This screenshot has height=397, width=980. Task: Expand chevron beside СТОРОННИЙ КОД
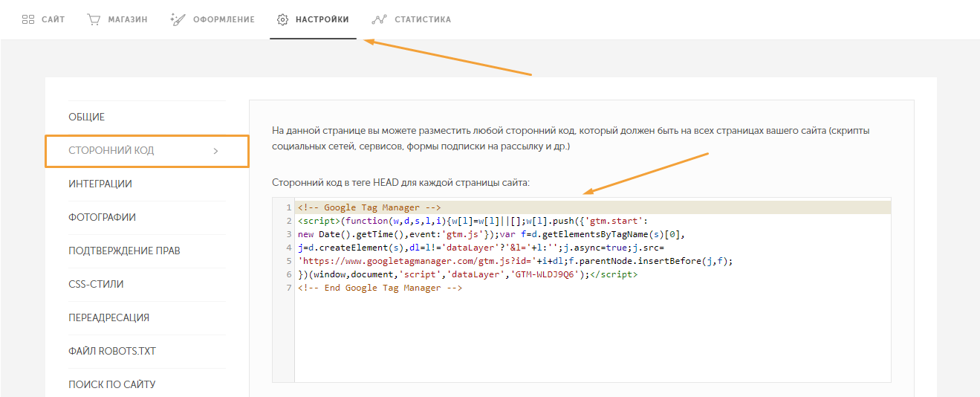pyautogui.click(x=215, y=151)
